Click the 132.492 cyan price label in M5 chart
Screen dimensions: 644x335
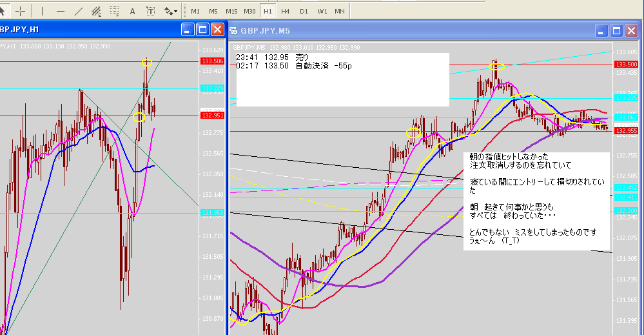(x=627, y=188)
